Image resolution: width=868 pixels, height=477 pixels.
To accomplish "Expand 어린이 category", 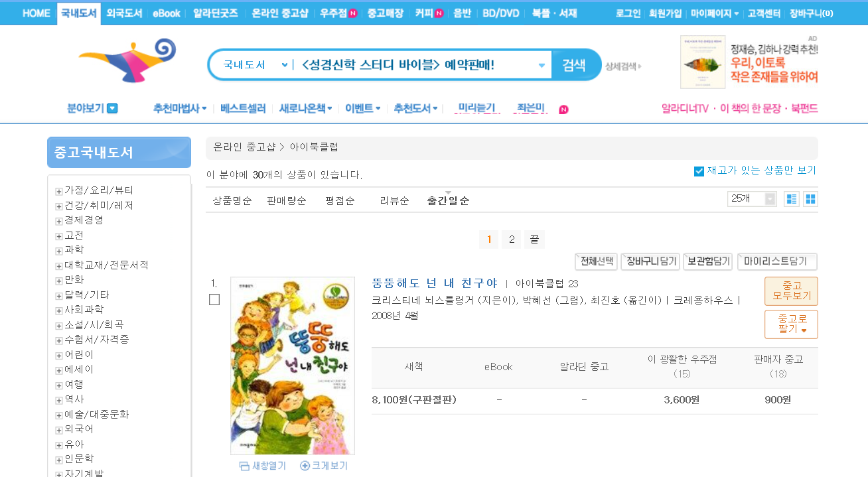I will pos(59,356).
